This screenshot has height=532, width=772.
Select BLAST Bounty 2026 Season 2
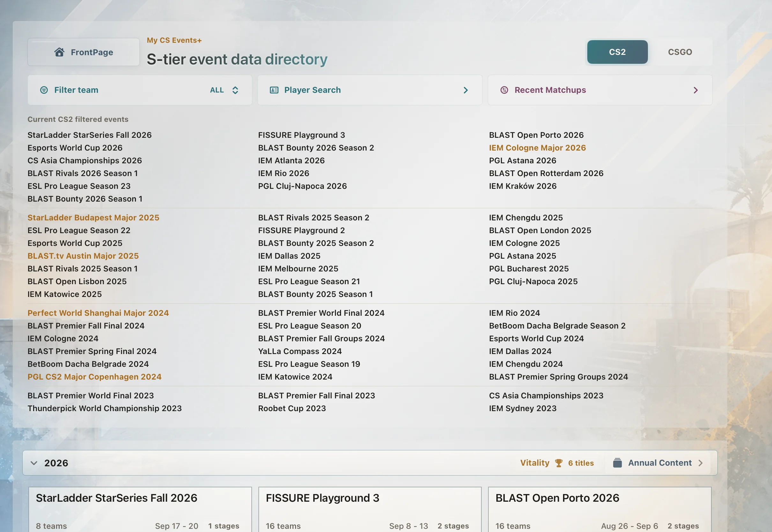pyautogui.click(x=316, y=148)
